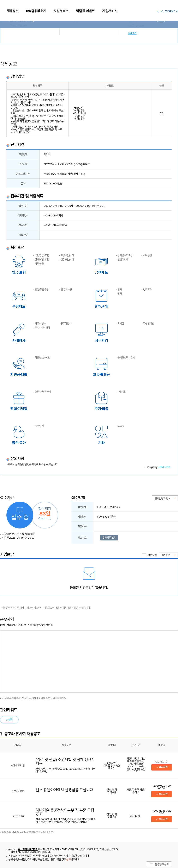Select the # 경력 keyword tag

click(10, 719)
